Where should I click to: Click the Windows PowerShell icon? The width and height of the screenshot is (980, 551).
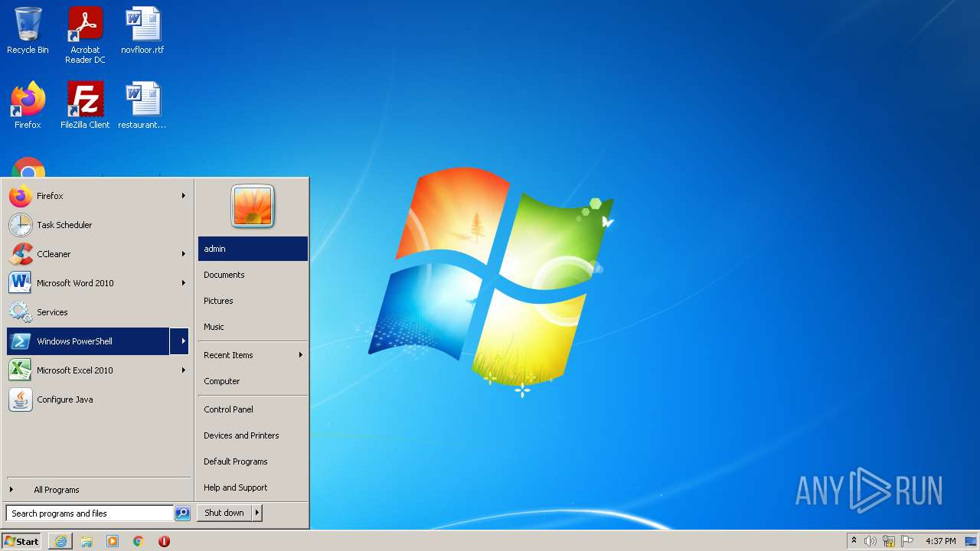21,341
